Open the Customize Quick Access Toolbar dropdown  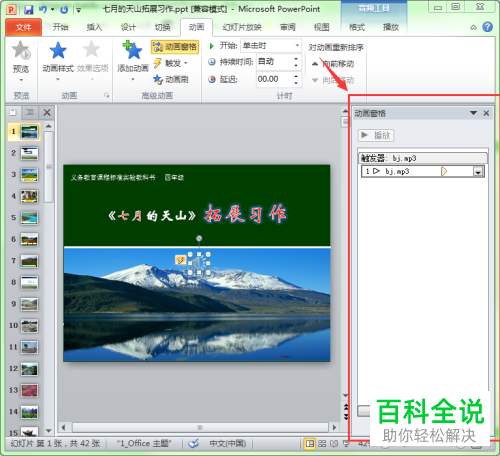point(78,10)
